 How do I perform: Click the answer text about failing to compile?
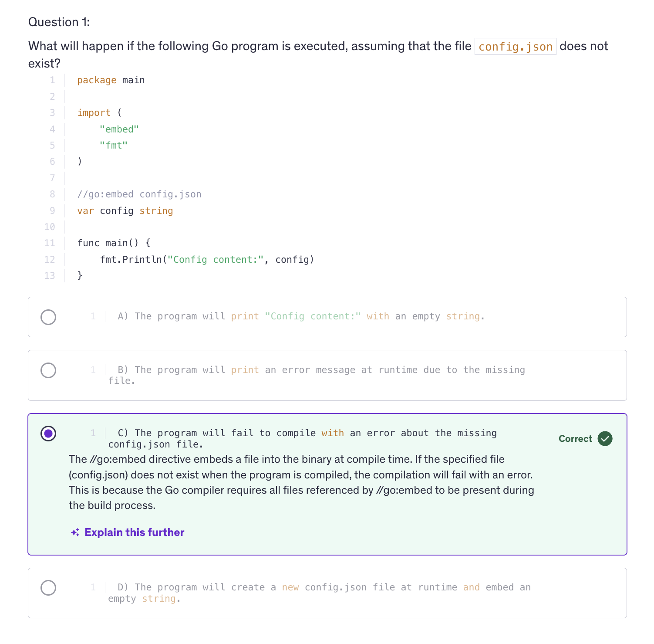tap(307, 433)
